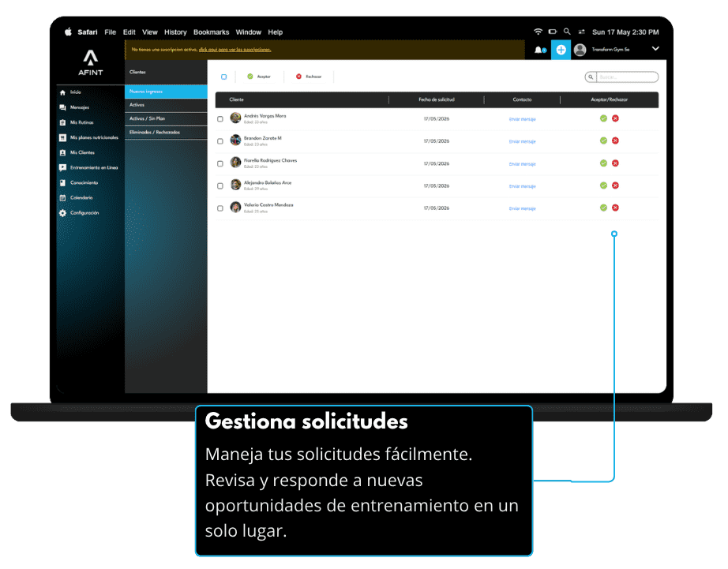Select the Eliminados / Rechazados tab
Image resolution: width=728 pixels, height=569 pixels.
(166, 133)
